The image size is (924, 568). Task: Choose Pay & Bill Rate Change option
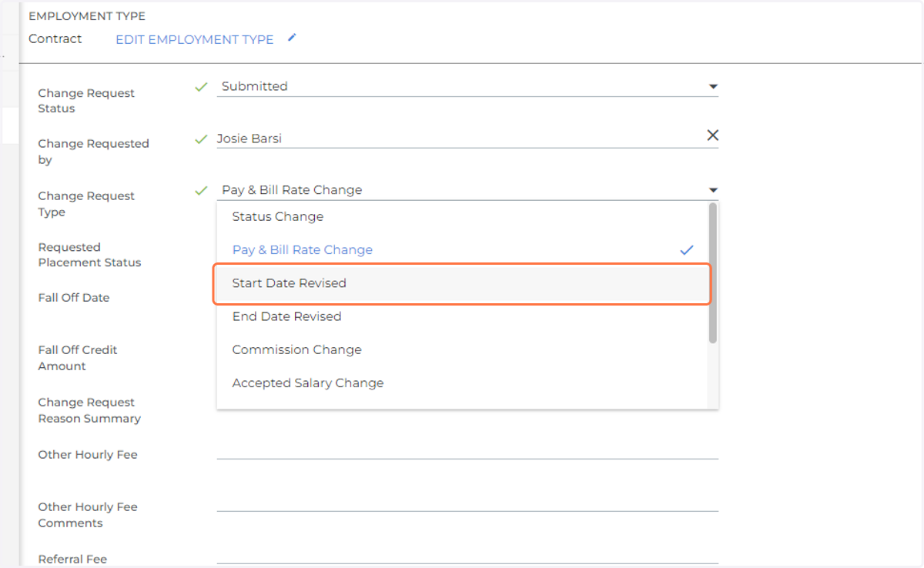[461, 250]
